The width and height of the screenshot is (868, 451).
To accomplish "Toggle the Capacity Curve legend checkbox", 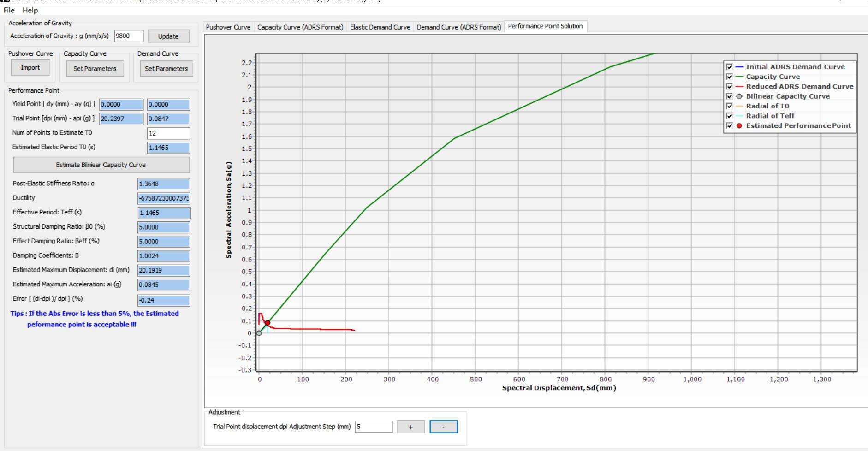I will [729, 77].
